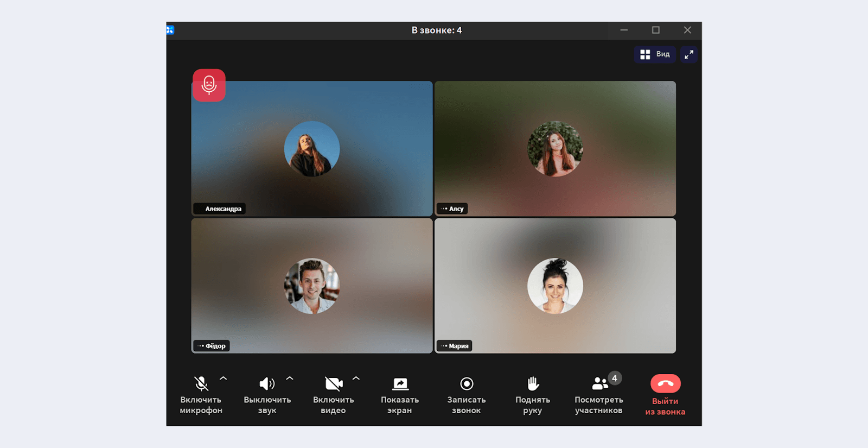Click Мария's round avatar
Viewport: 868px width, 448px height.
(555, 286)
